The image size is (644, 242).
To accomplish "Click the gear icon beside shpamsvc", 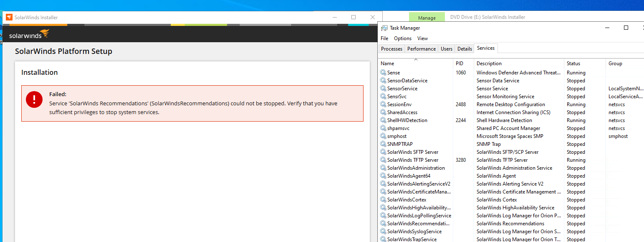I will click(383, 128).
